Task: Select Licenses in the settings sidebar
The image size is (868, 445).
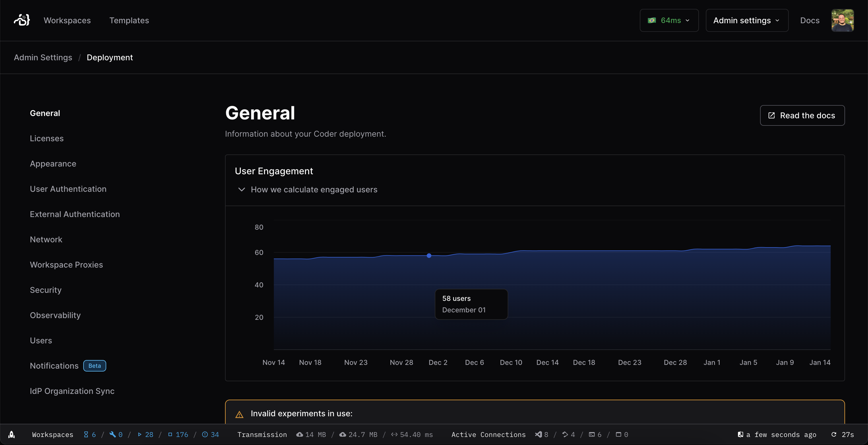Action: 46,139
